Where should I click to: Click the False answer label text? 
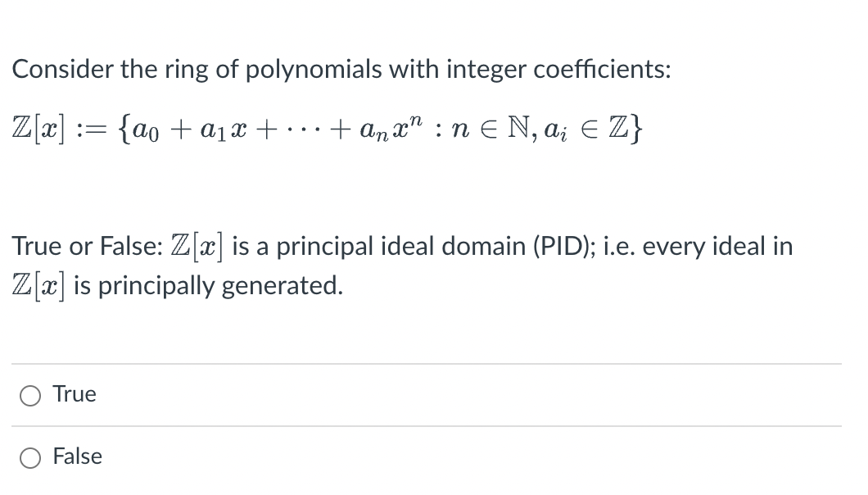(77, 456)
